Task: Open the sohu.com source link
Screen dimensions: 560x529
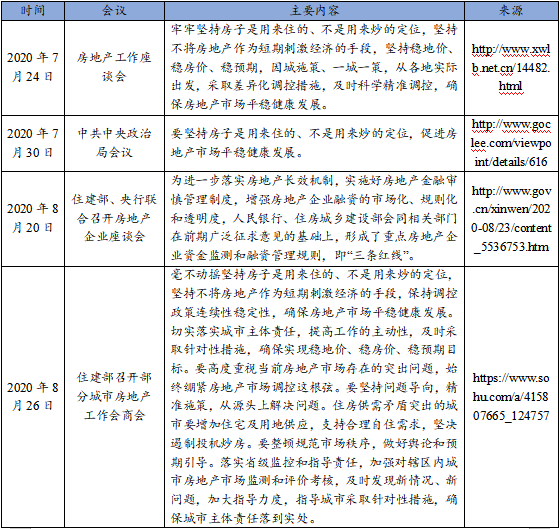Action: (511, 397)
